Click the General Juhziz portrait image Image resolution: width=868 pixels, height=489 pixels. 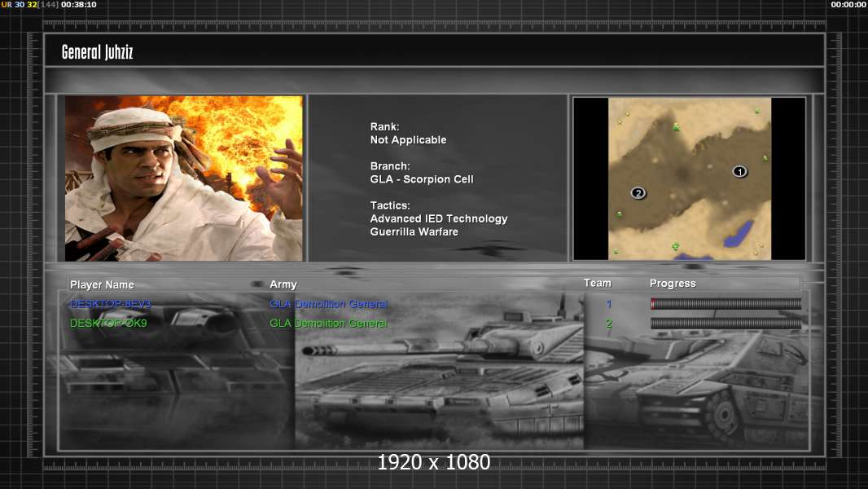tap(184, 178)
